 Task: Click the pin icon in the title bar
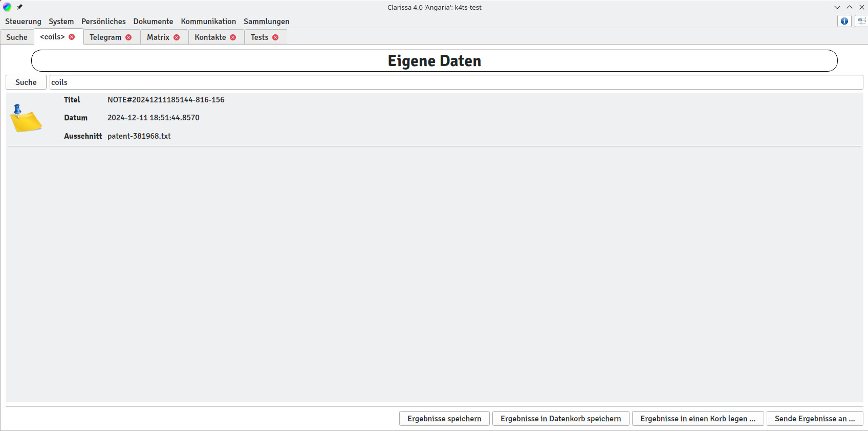coord(19,7)
